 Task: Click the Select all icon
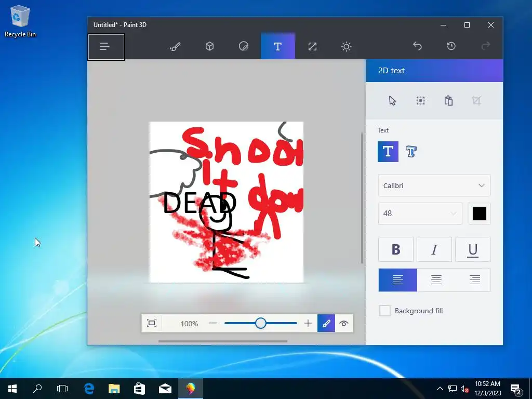[420, 101]
